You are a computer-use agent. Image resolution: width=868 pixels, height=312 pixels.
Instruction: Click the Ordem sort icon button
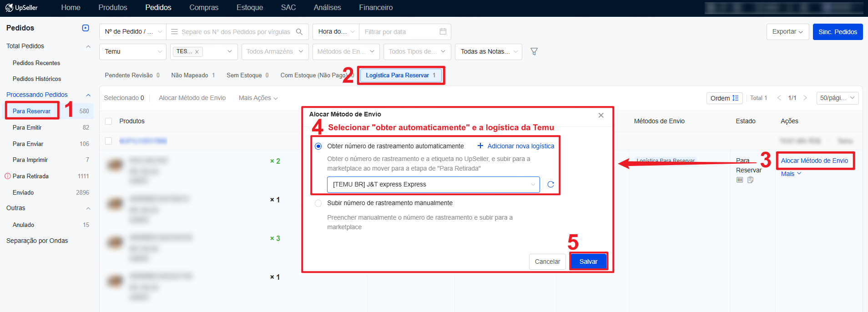tap(724, 98)
